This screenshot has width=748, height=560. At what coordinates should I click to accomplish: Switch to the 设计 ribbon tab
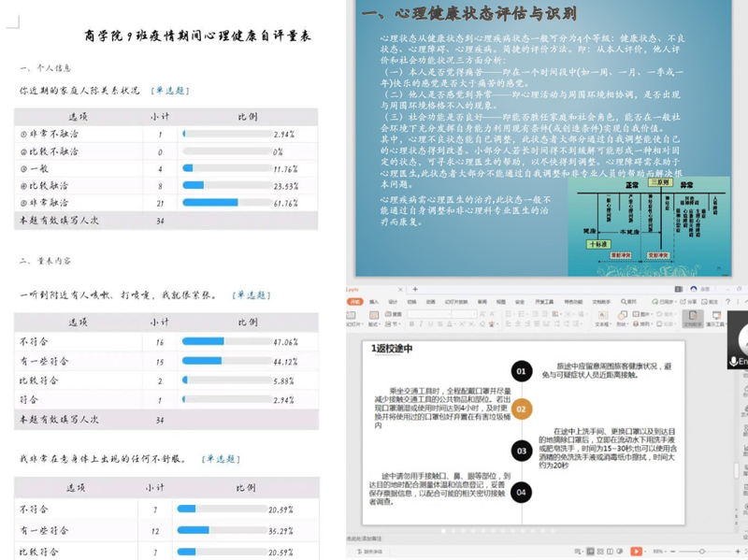coord(393,302)
